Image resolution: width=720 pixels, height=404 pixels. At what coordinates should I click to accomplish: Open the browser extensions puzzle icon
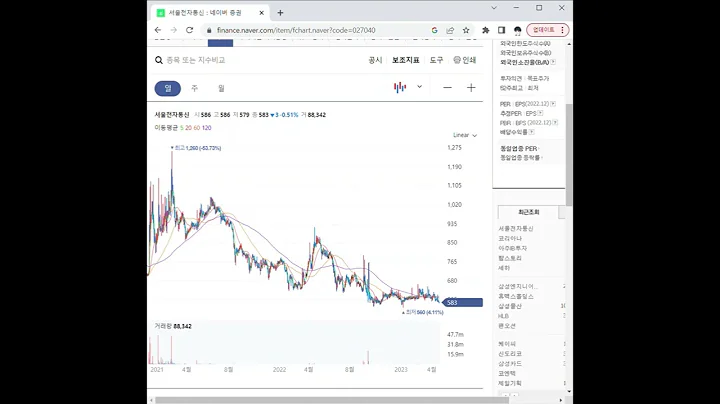(485, 30)
